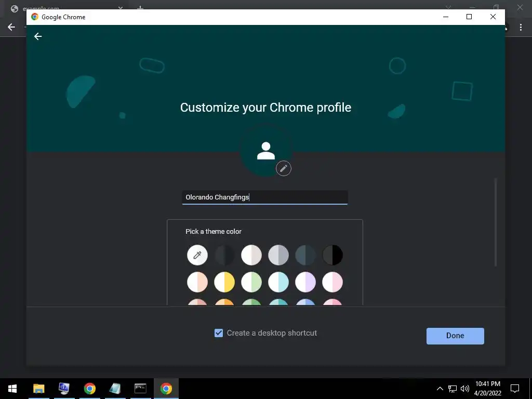Open the custom color eyedropper swatch
This screenshot has height=399, width=532.
click(x=197, y=255)
